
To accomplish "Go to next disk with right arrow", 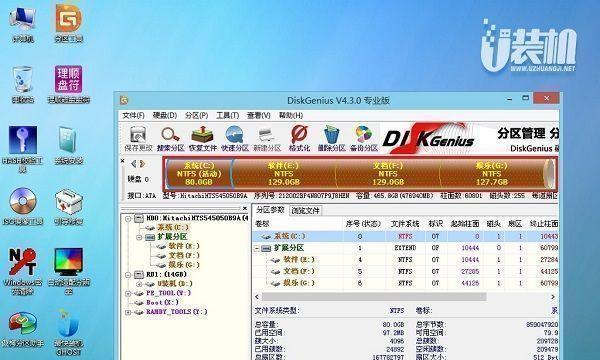I will pyautogui.click(x=142, y=164).
